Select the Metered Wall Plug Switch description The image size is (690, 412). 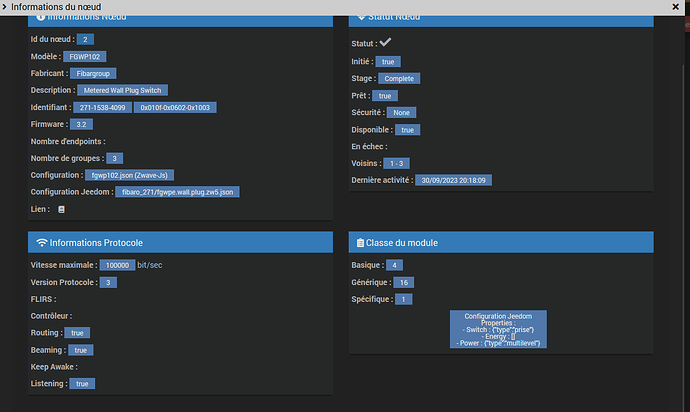[x=122, y=90]
